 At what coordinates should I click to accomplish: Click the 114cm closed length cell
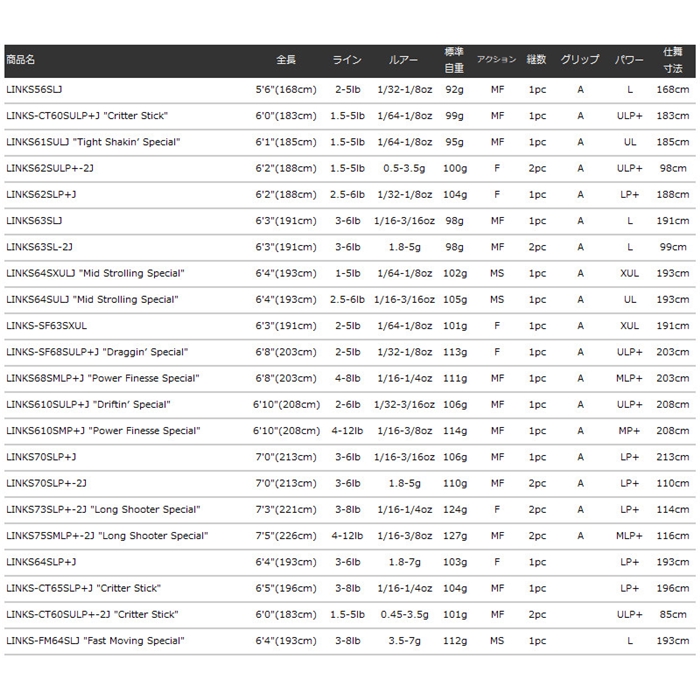pos(673,510)
